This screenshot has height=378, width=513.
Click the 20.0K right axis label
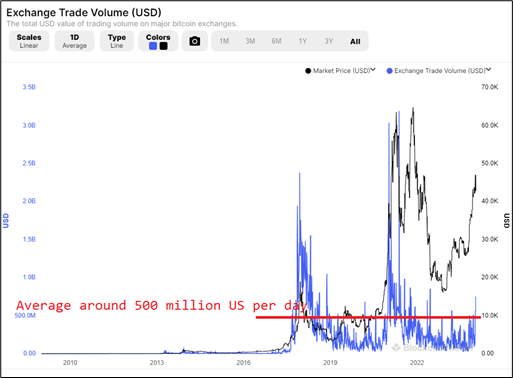[x=490, y=277]
